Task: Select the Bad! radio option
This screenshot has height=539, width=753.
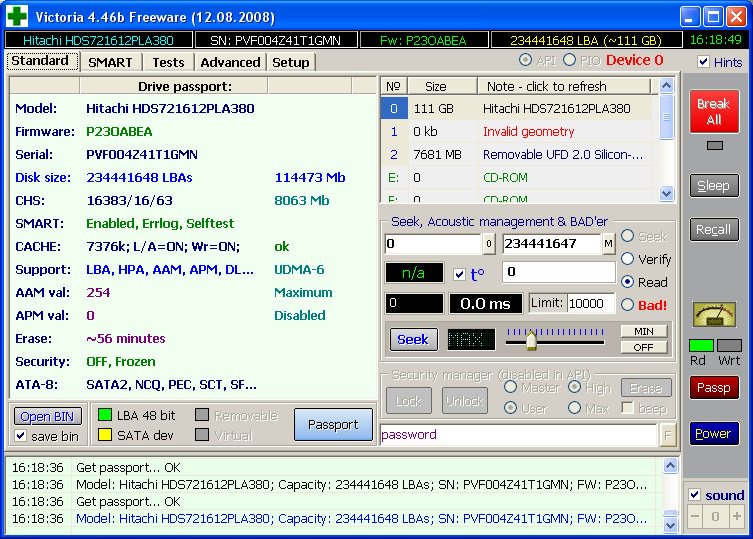Action: pyautogui.click(x=628, y=305)
